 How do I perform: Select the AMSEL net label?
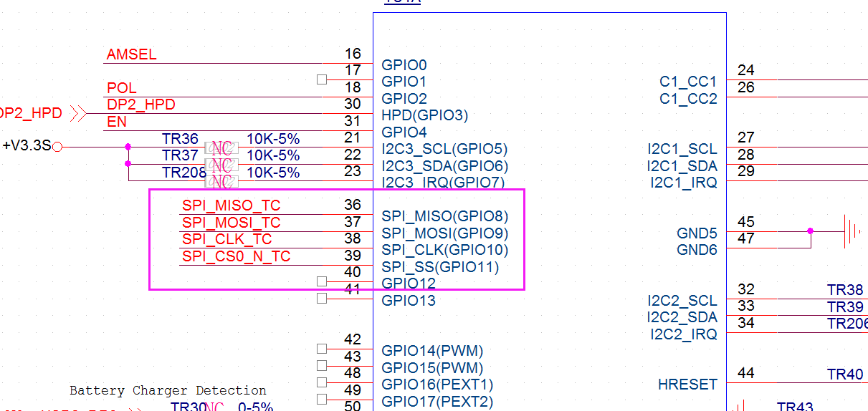point(131,55)
